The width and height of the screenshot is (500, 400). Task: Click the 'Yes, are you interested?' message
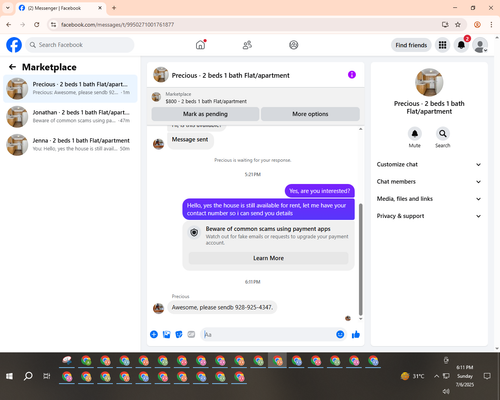[x=319, y=191]
